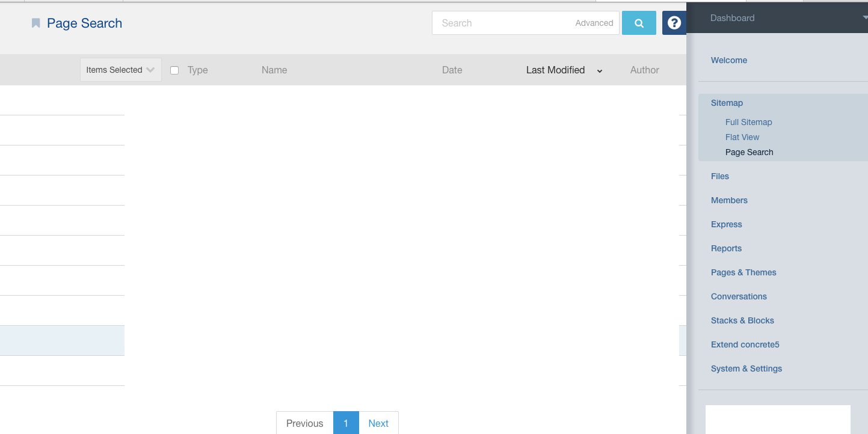This screenshot has height=434, width=868.
Task: Click the Dashboard panel title
Action: (732, 18)
